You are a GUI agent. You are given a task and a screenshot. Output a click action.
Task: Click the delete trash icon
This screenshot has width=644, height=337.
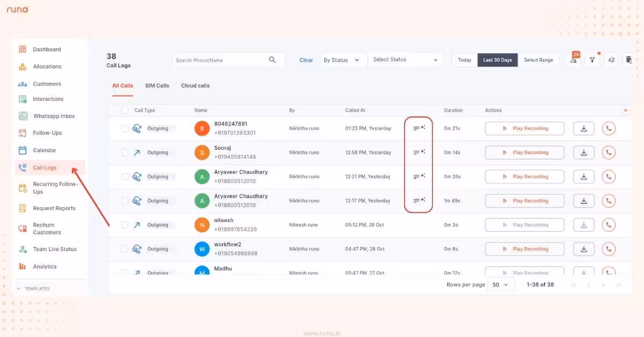(628, 60)
